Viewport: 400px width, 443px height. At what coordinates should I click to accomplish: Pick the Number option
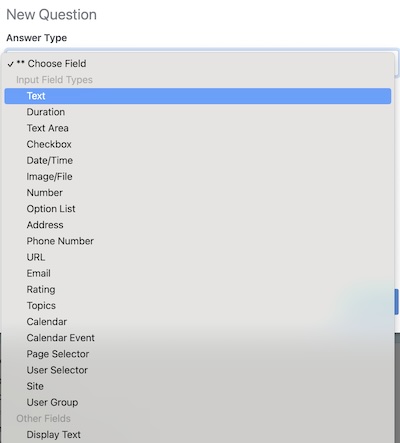[x=198, y=193]
